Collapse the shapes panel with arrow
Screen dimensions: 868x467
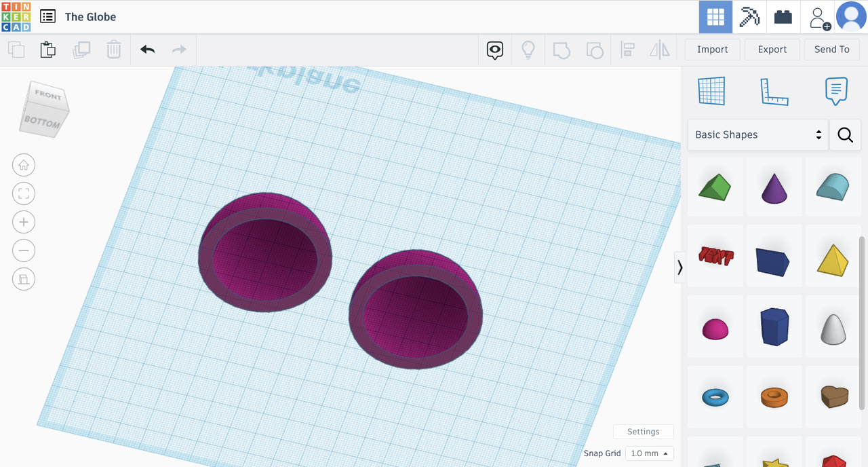[x=679, y=267]
